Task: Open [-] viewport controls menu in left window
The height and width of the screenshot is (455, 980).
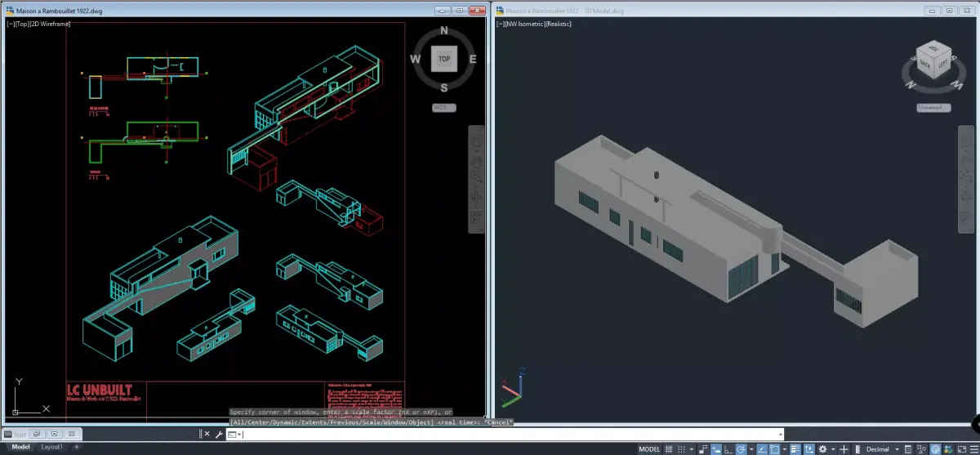Action: coord(9,24)
